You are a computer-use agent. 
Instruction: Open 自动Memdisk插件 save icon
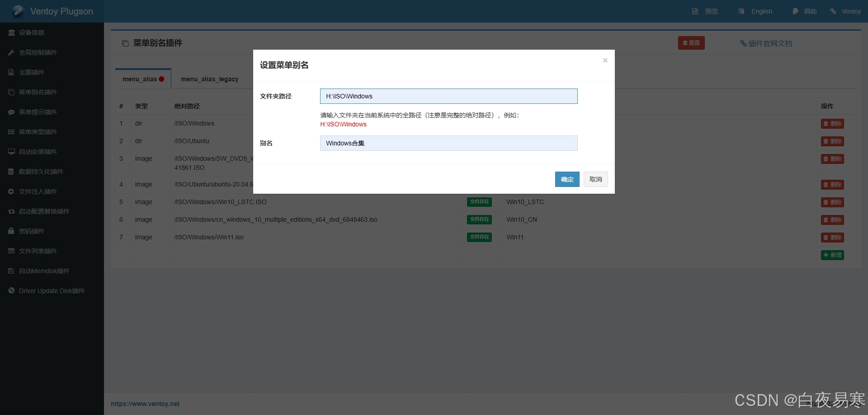[11, 271]
